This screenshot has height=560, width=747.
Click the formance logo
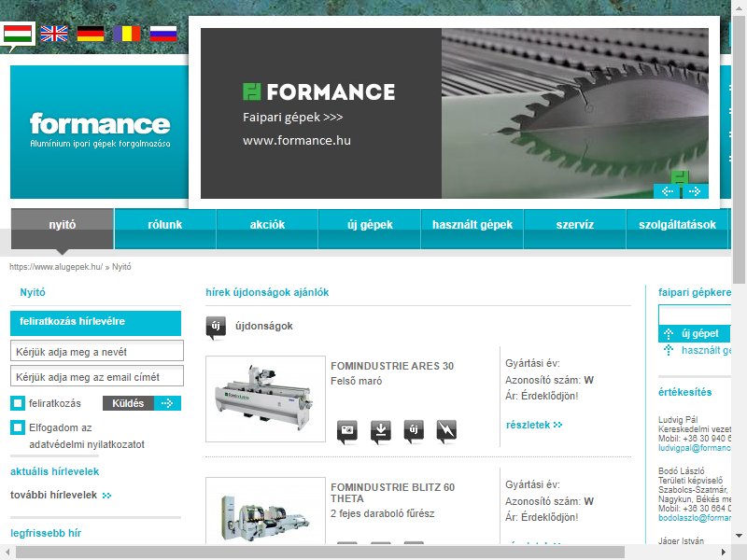[100, 132]
